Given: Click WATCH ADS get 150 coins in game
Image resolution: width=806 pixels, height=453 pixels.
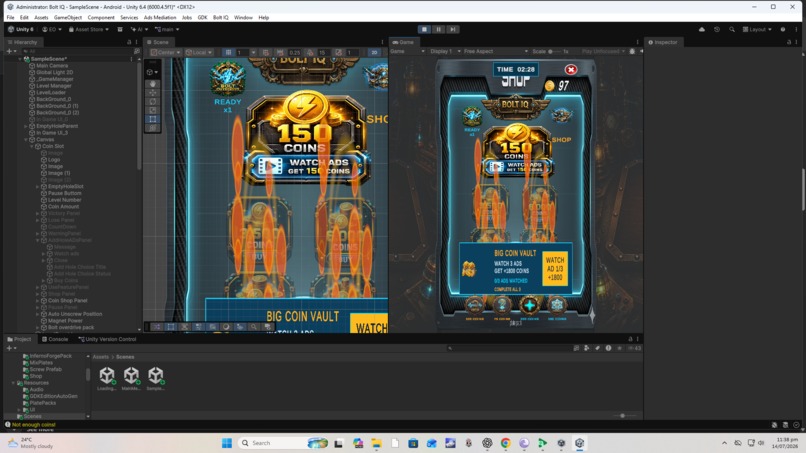Looking at the screenshot, I should pos(517,167).
